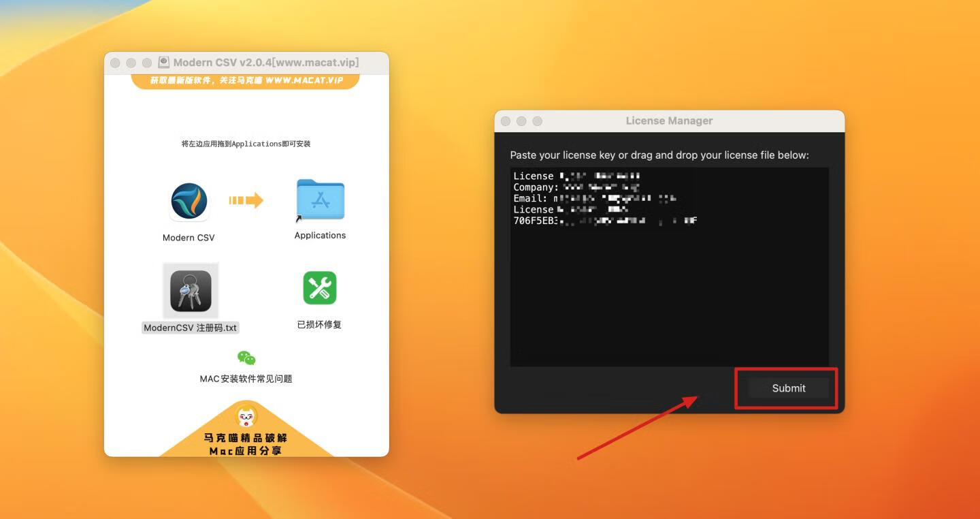Select the ModernCSV 注册码.txt keychain icon
Screen dimensions: 980x519
(191, 291)
